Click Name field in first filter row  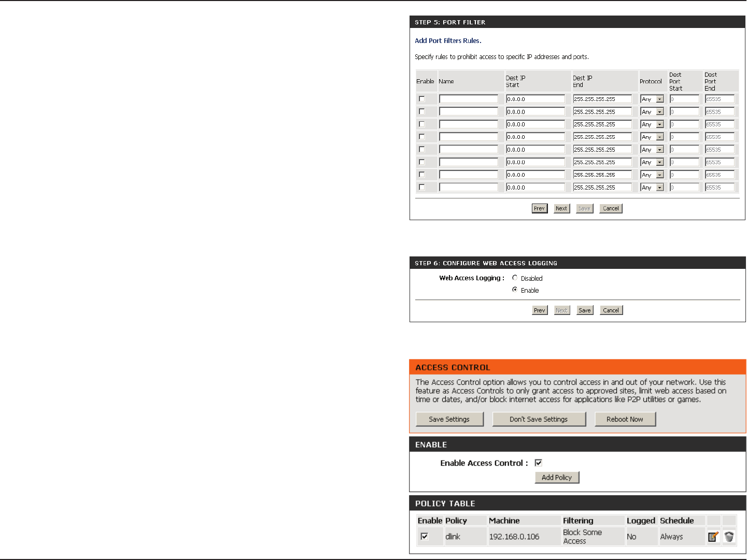pos(469,99)
